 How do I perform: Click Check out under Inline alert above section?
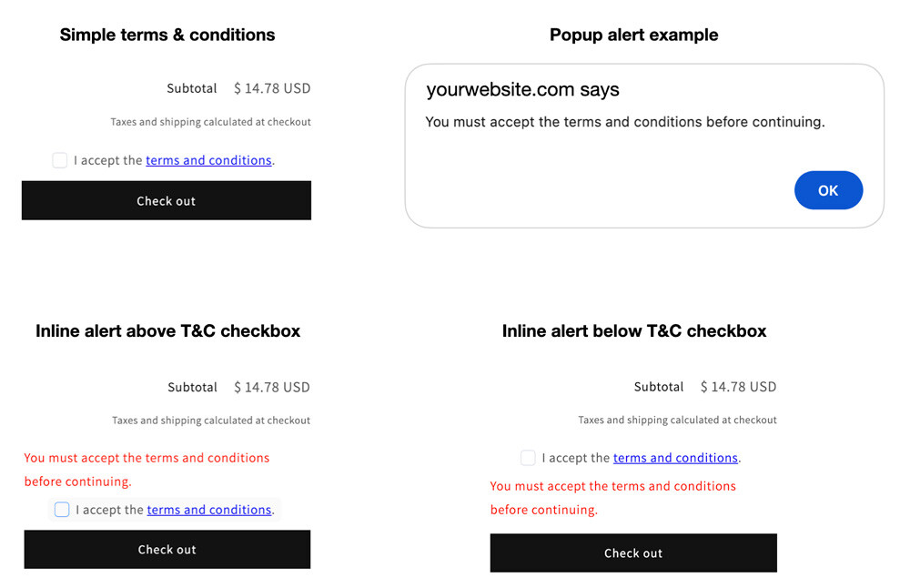pyautogui.click(x=167, y=550)
